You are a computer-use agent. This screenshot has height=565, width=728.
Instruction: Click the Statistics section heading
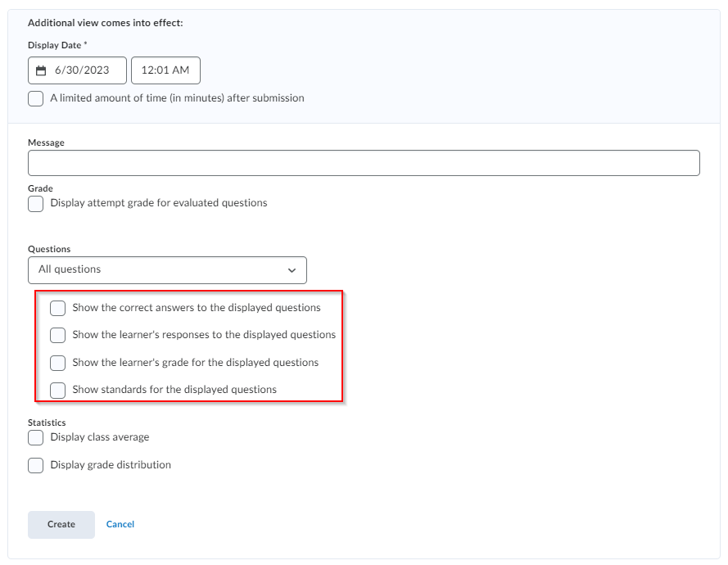pos(47,423)
